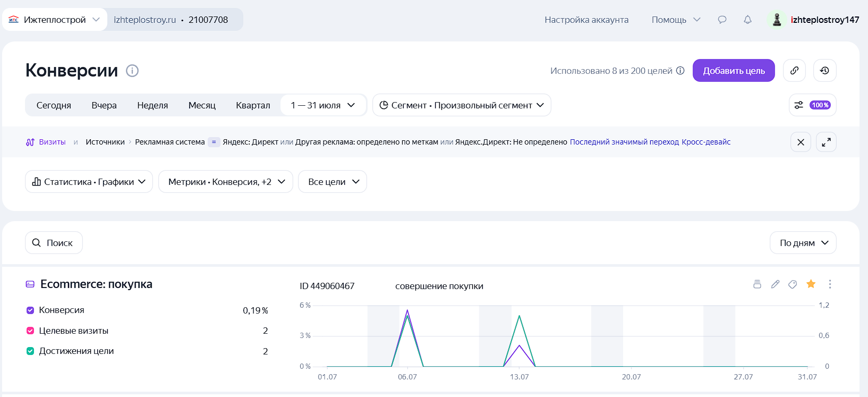868x397 pixels.
Task: Click the Кросс-девайс link
Action: [x=706, y=142]
